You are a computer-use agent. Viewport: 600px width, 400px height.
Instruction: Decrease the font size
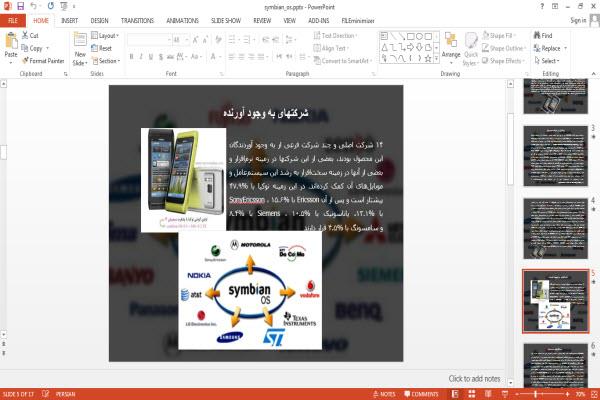pyautogui.click(x=205, y=39)
